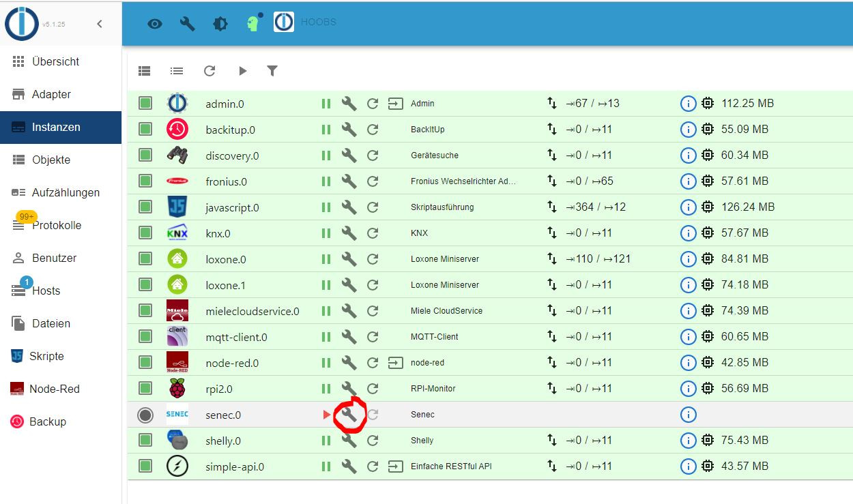
Task: Pause the admin.0 instance
Action: pyautogui.click(x=326, y=104)
